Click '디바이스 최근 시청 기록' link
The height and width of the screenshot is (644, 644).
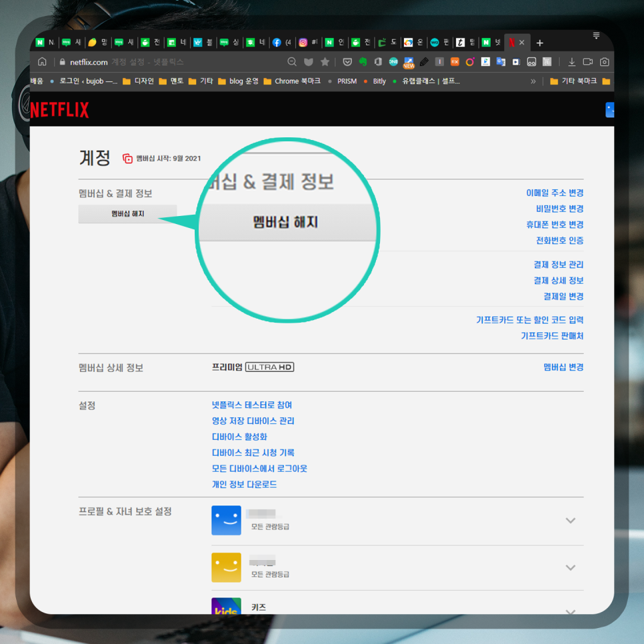[253, 452]
